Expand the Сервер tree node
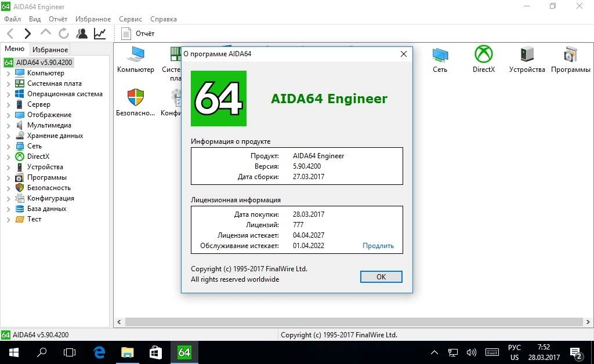 (8, 105)
